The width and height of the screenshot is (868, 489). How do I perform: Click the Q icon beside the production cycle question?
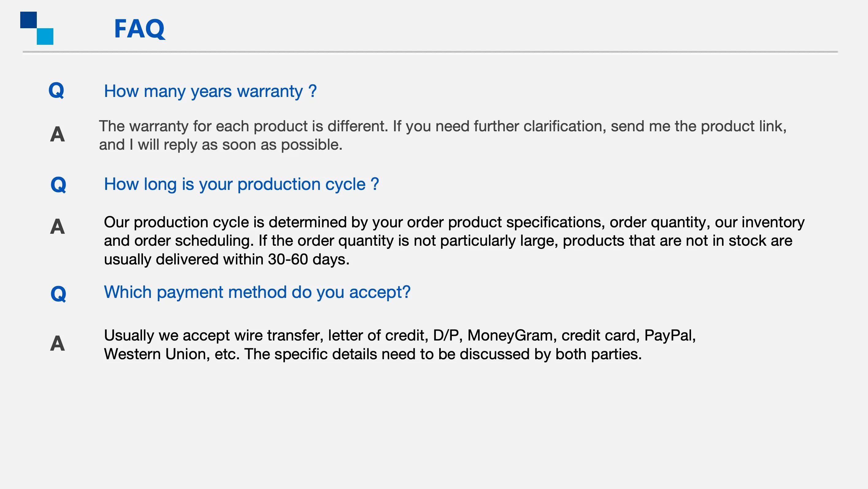tap(58, 185)
